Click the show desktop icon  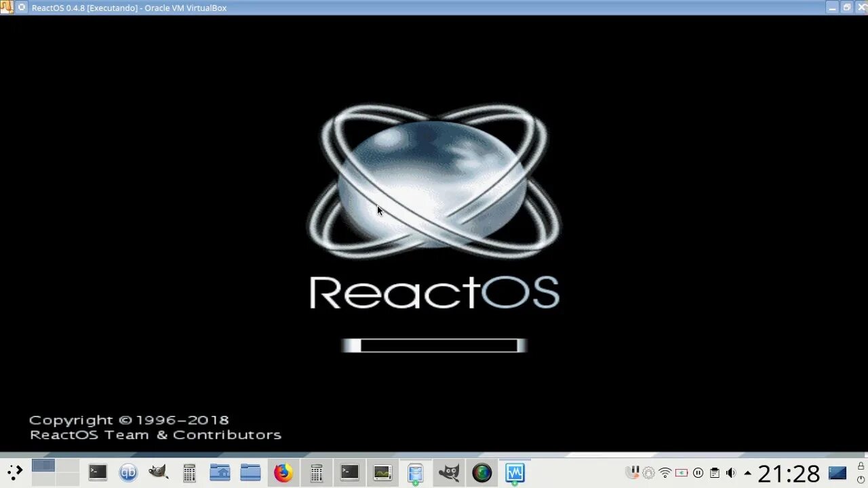tap(837, 473)
